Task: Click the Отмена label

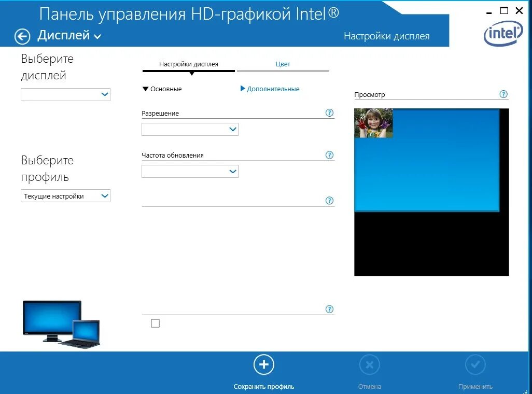Action: click(370, 387)
